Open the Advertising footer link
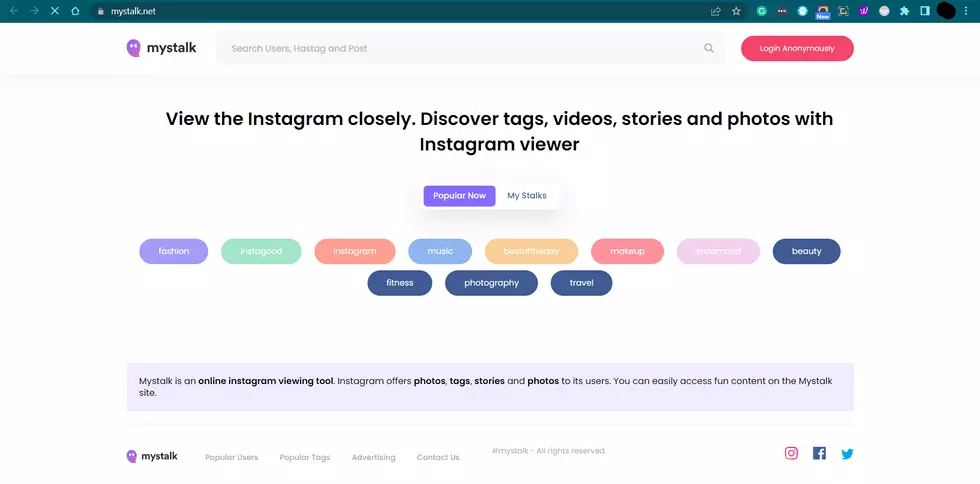 (x=373, y=458)
